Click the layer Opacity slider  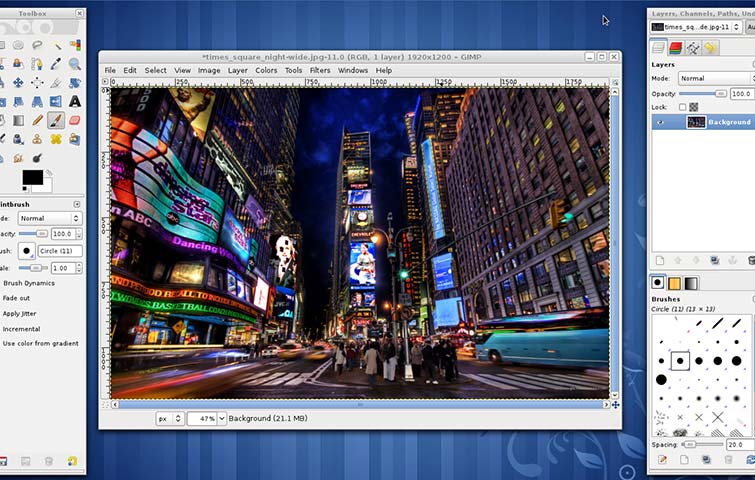point(703,94)
